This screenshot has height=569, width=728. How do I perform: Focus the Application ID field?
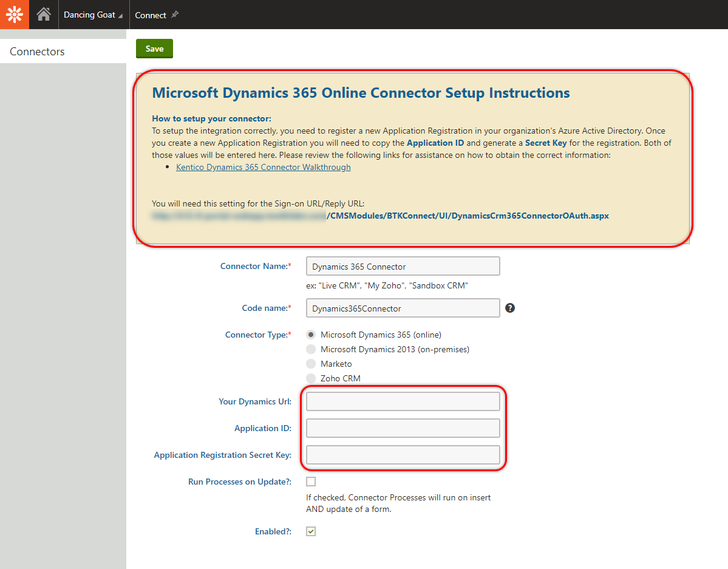(403, 428)
